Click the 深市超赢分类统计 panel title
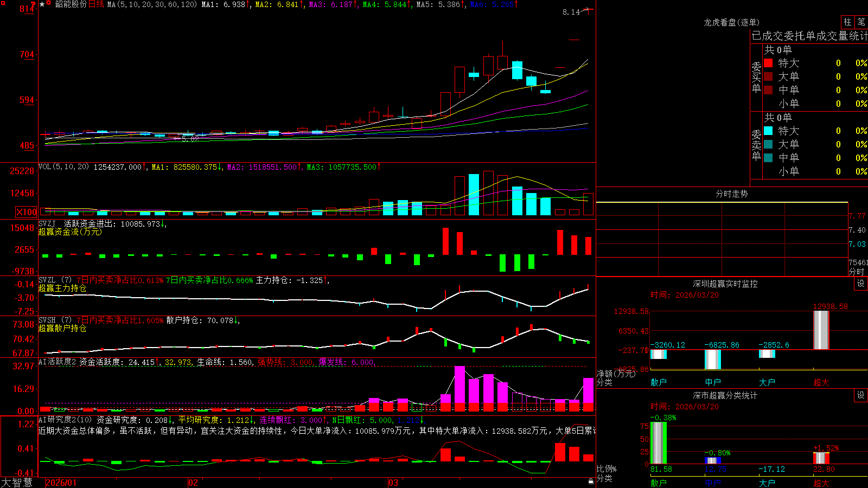868x488 pixels. point(725,395)
